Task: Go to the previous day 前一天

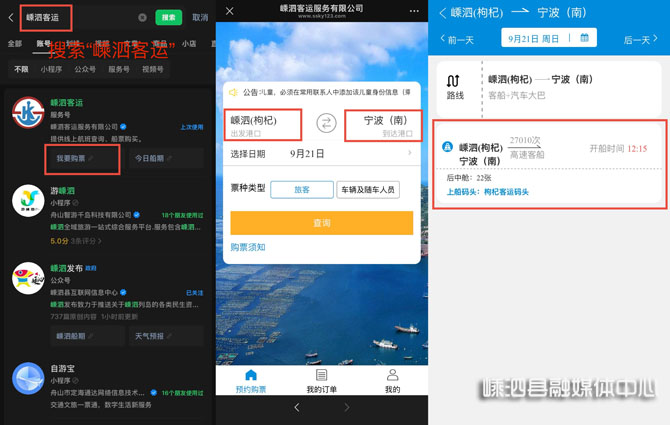Action: click(x=457, y=40)
